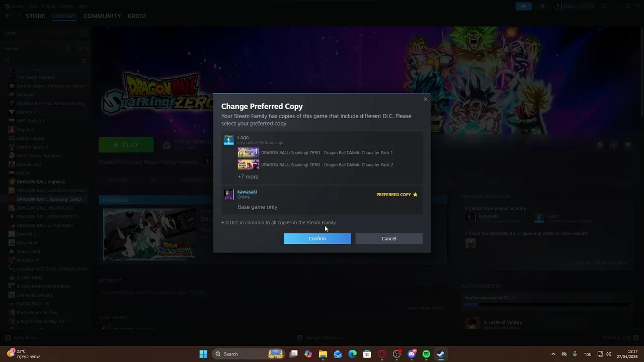The height and width of the screenshot is (362, 644).
Task: Cancel the Change Preferred Copy dialog
Action: pyautogui.click(x=389, y=238)
